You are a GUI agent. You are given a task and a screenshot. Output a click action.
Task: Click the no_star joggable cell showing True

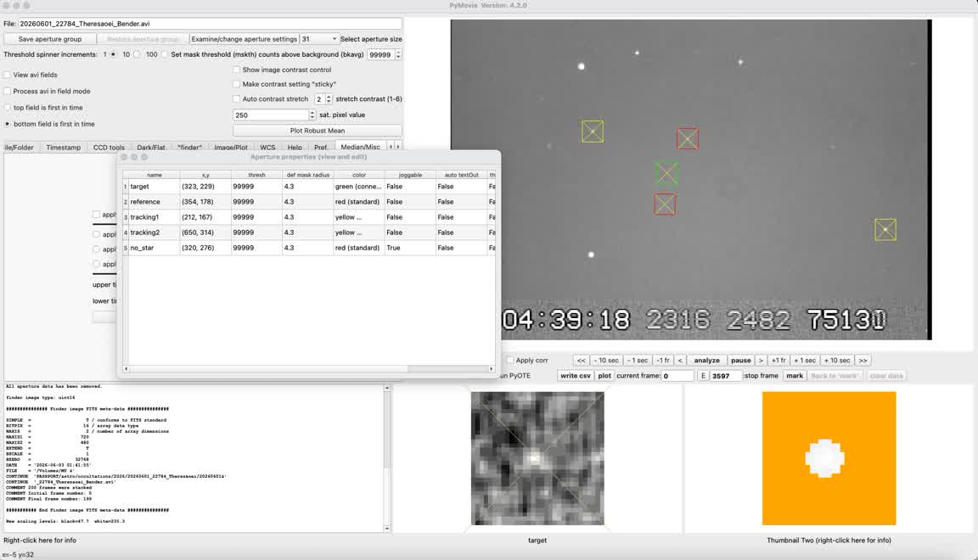(410, 248)
